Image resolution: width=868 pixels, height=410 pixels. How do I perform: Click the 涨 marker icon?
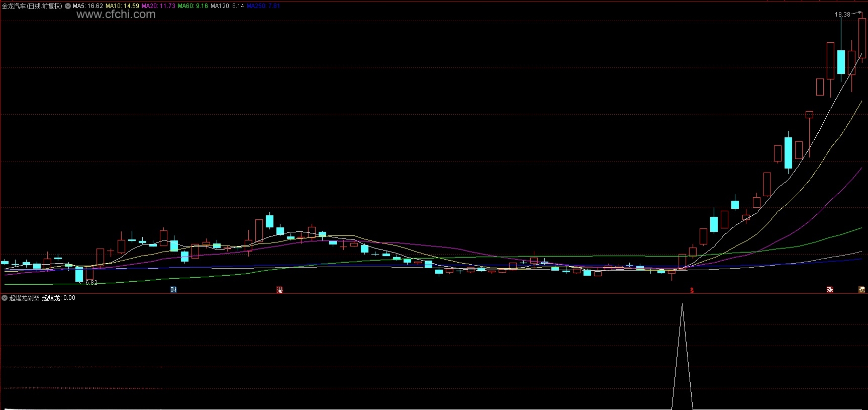830,290
